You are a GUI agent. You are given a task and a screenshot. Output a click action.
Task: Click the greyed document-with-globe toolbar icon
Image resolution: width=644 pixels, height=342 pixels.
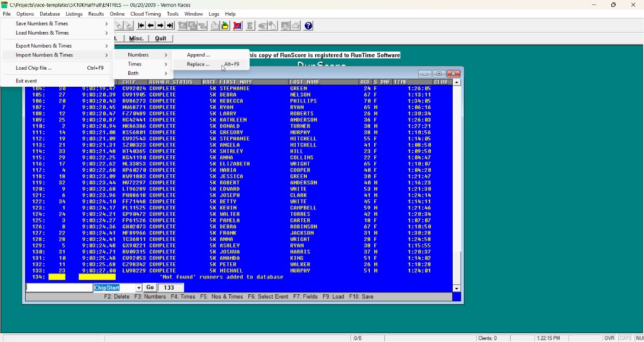(272, 25)
